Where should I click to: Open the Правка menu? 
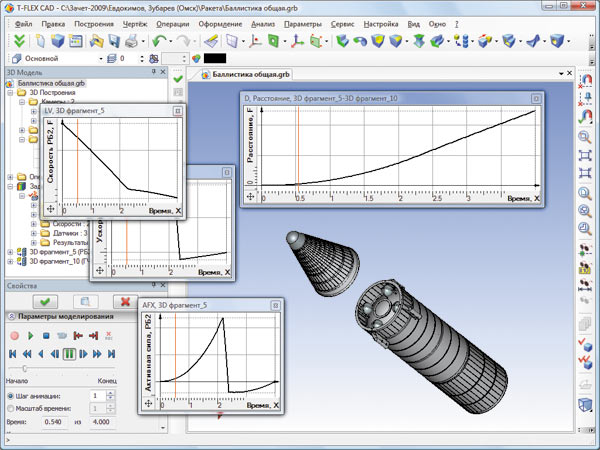53,24
